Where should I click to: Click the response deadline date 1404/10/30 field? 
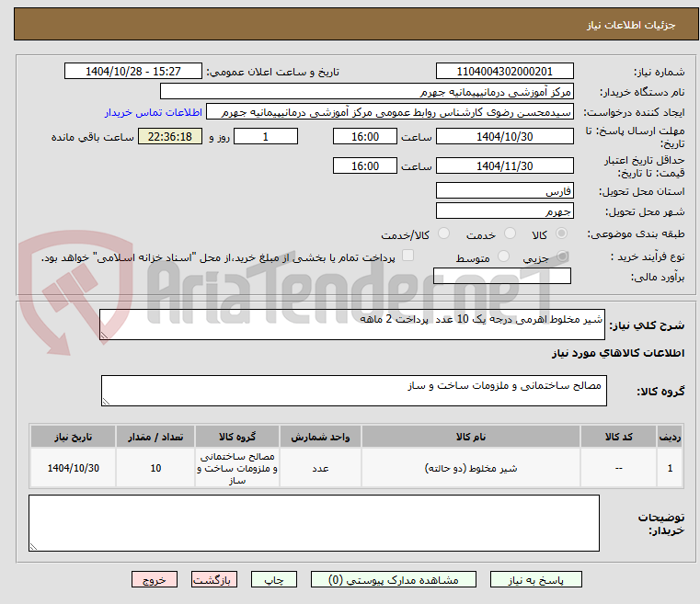[x=504, y=136]
